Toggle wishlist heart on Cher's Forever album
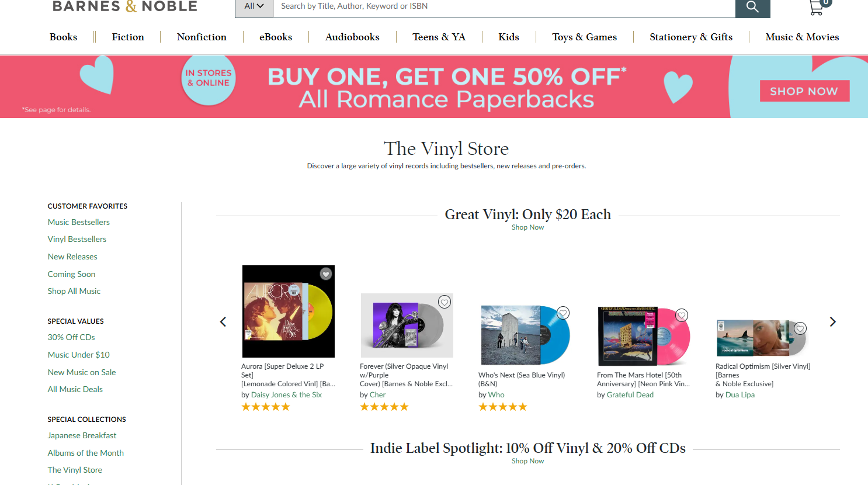This screenshot has width=868, height=485. click(x=445, y=302)
